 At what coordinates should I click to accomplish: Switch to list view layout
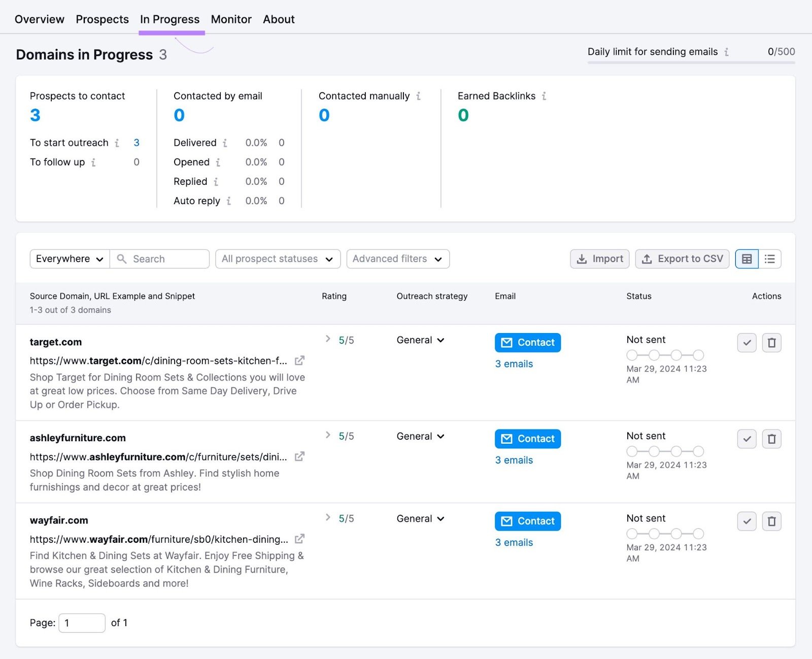pos(770,259)
